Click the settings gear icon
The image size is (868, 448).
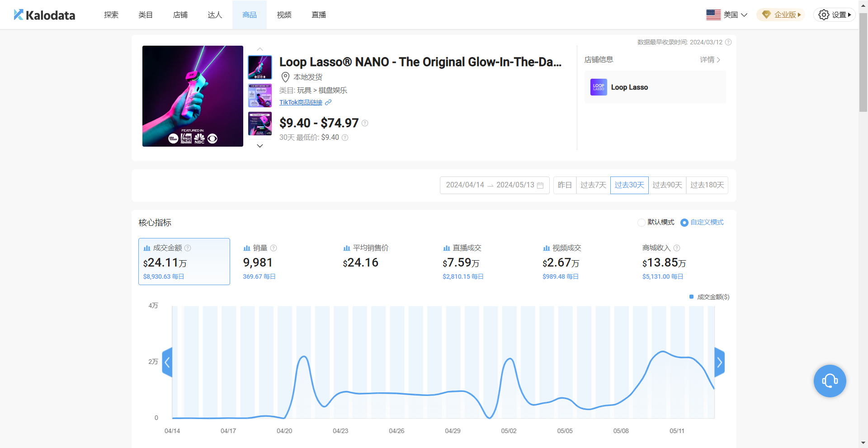tap(824, 15)
